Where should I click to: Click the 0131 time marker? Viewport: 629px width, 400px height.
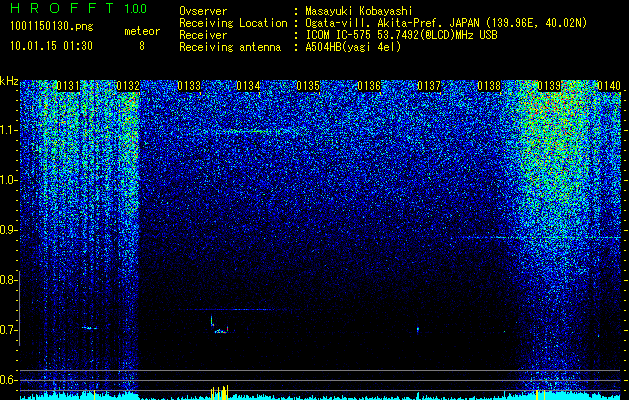(68, 86)
